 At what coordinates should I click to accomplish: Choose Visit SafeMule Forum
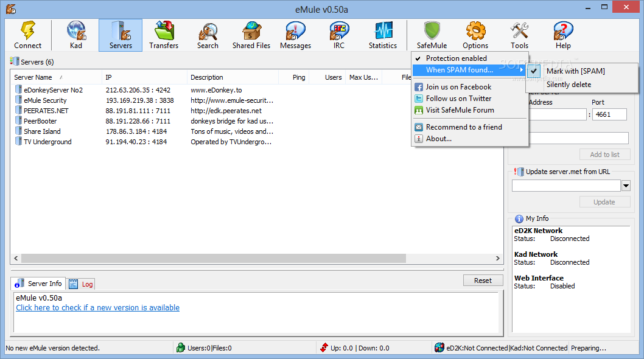pos(470,110)
